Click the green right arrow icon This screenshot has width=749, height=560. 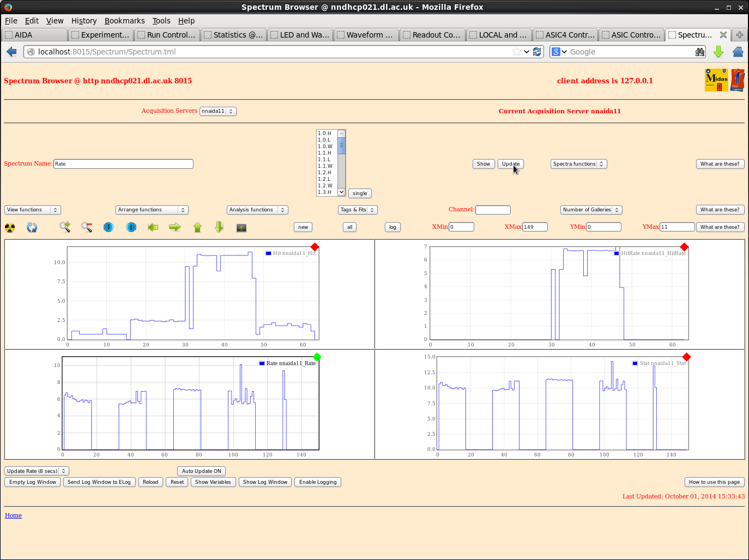pos(174,227)
